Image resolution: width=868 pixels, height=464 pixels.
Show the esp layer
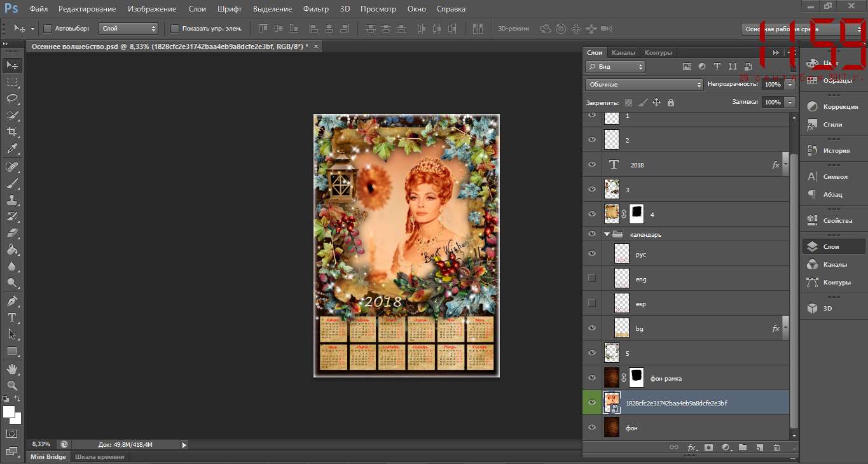(592, 303)
